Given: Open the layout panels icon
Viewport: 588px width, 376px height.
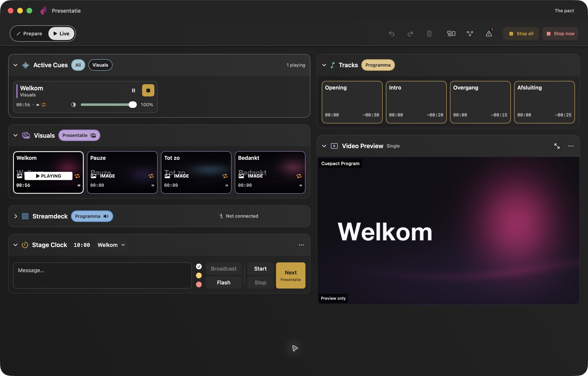Looking at the screenshot, I should (x=451, y=34).
